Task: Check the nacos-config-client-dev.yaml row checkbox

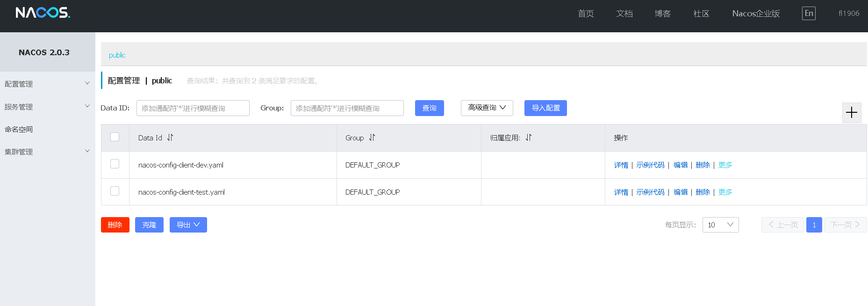Action: (115, 164)
